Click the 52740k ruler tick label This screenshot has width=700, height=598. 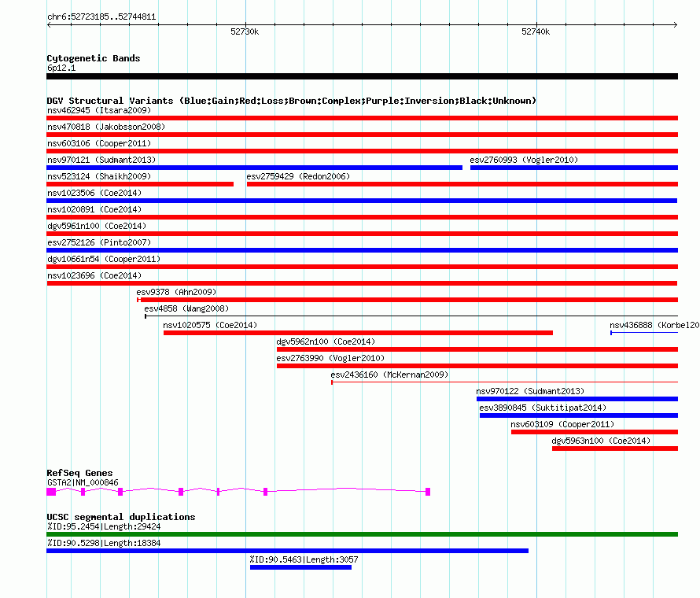(x=536, y=31)
